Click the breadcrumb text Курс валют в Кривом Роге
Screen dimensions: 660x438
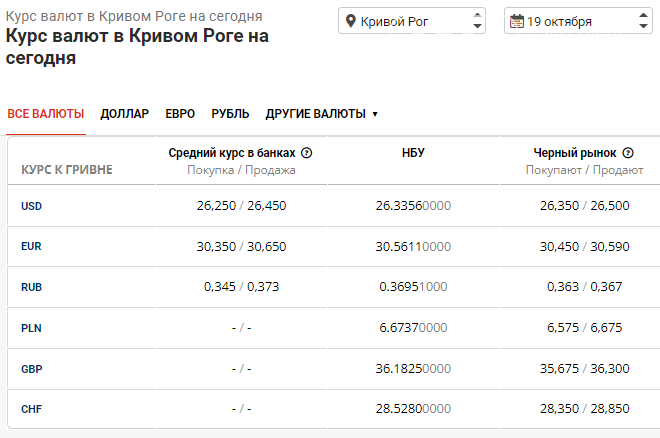point(134,17)
